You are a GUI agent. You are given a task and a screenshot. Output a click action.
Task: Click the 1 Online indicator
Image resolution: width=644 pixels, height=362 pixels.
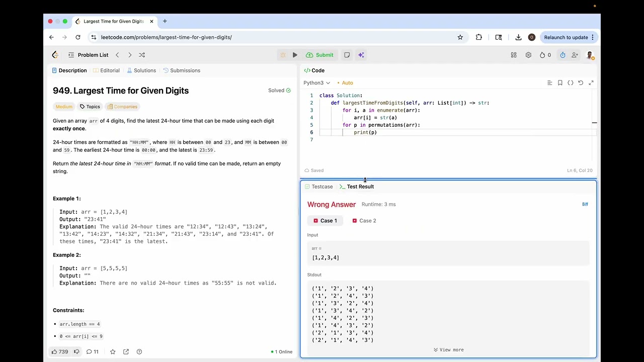(x=281, y=352)
